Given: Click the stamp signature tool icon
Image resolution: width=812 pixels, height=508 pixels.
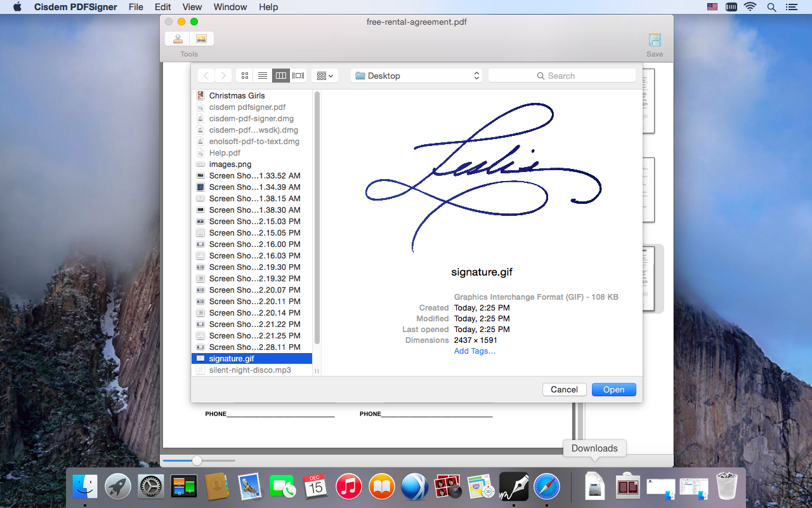Looking at the screenshot, I should coord(178,39).
